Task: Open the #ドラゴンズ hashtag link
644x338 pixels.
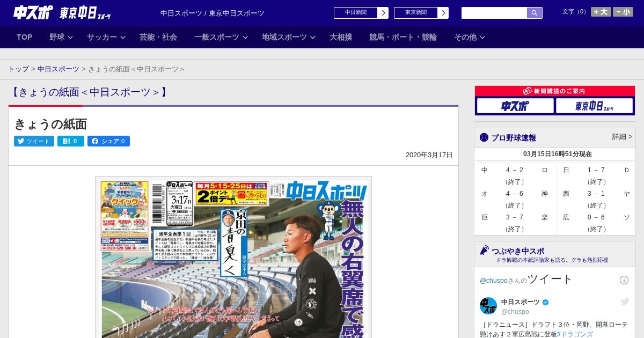Action: click(x=575, y=334)
